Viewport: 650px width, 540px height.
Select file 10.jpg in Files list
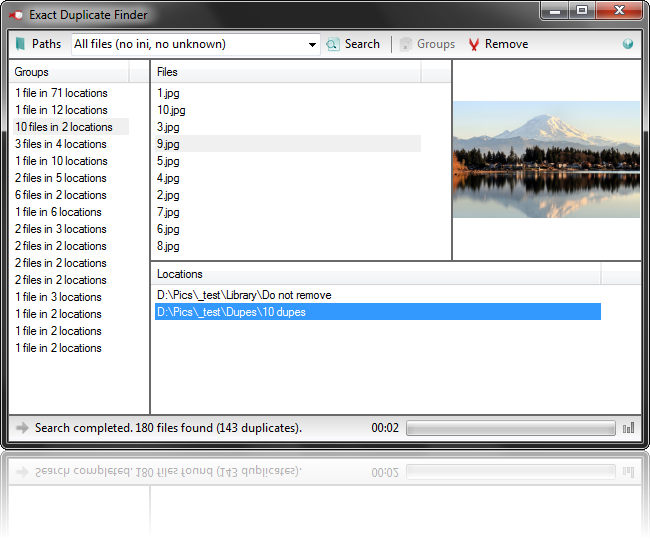pos(171,110)
